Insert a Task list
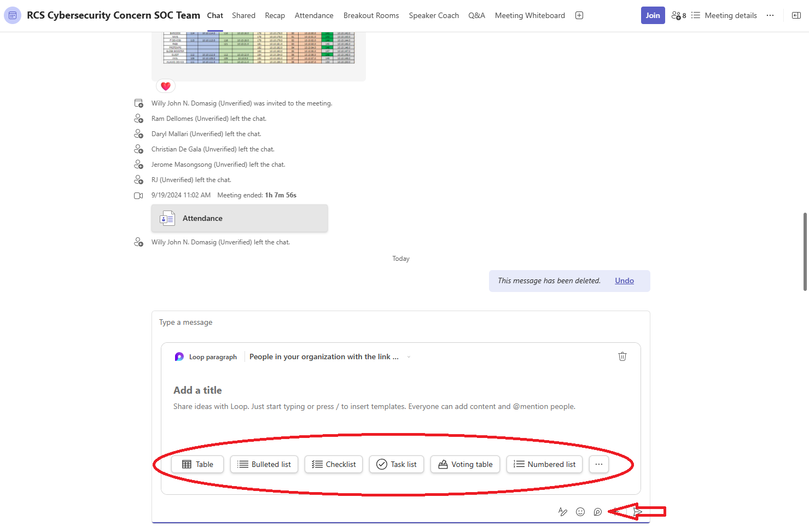The image size is (809, 532). (397, 464)
